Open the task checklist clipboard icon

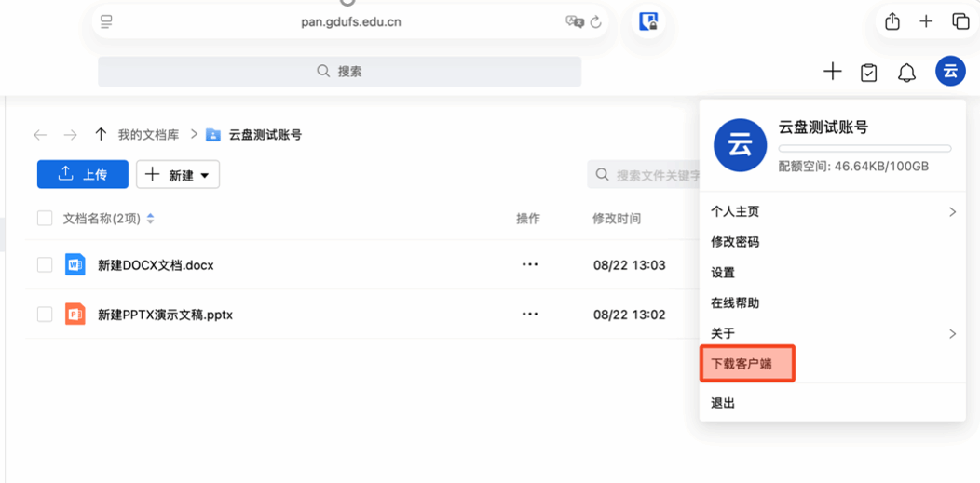tap(869, 73)
